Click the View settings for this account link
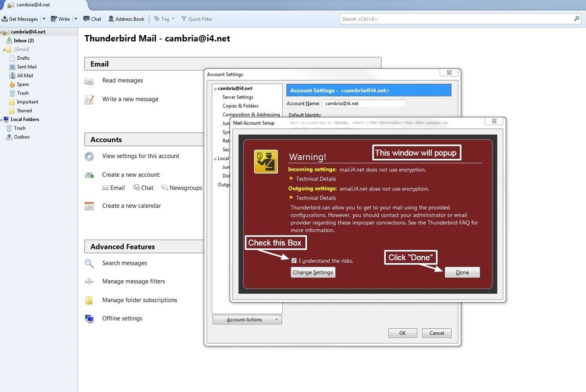The image size is (586, 392). [x=141, y=156]
